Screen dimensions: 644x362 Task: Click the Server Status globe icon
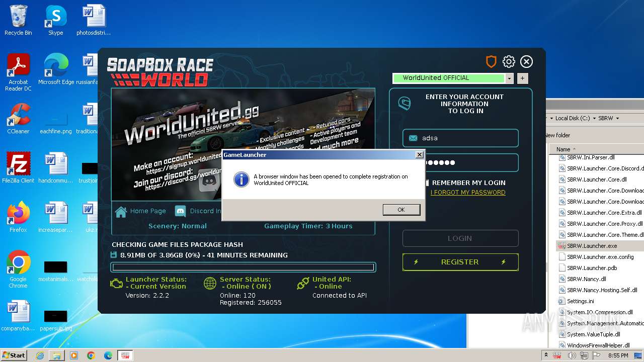pos(210,284)
